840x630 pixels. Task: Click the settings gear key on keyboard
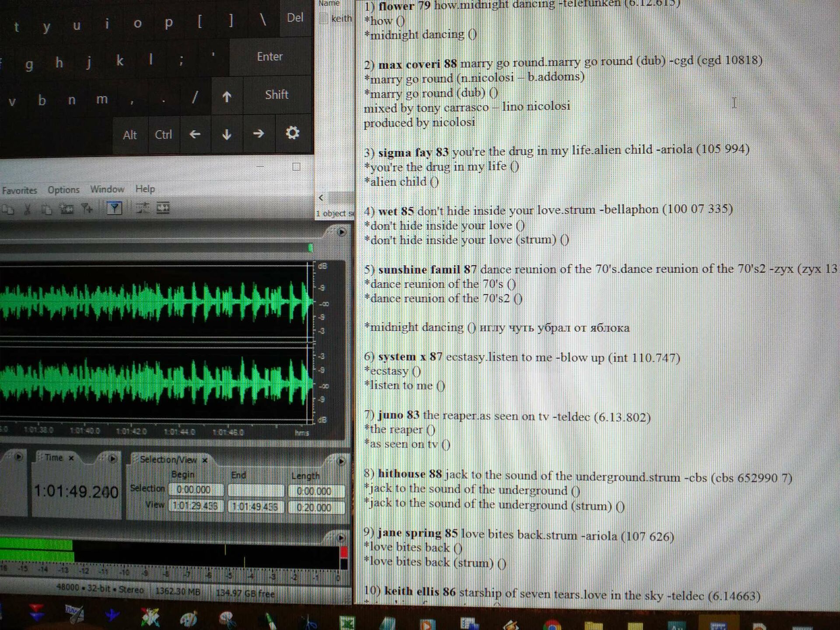pyautogui.click(x=292, y=133)
